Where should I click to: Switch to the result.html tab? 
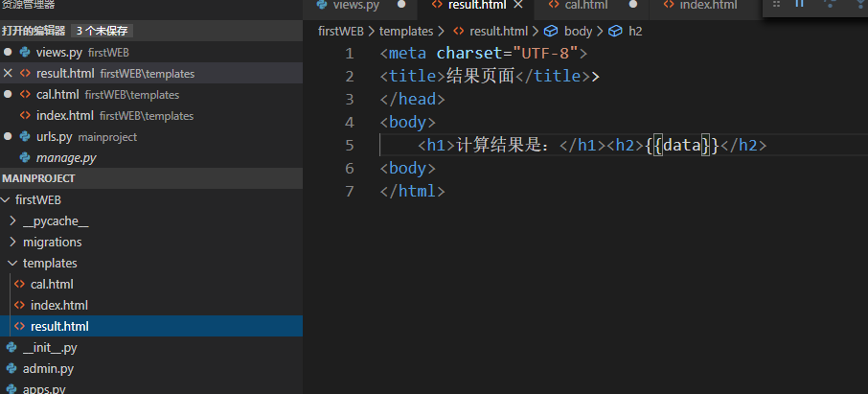point(475,5)
